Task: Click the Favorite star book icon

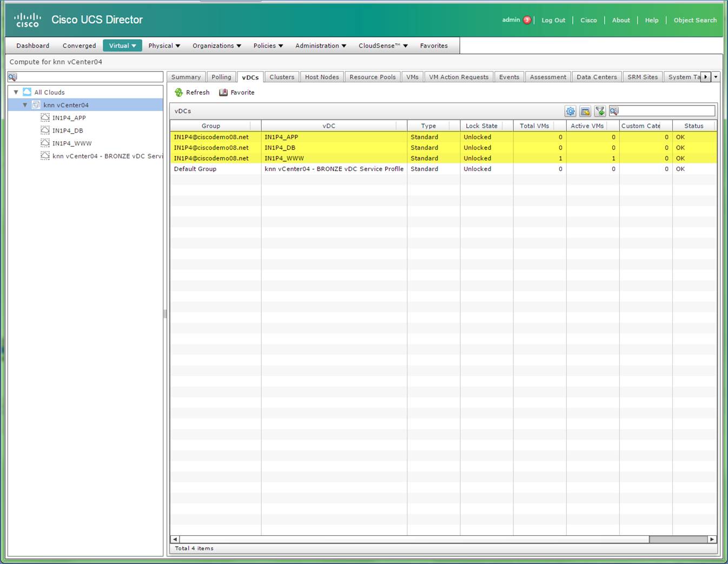Action: (x=223, y=93)
